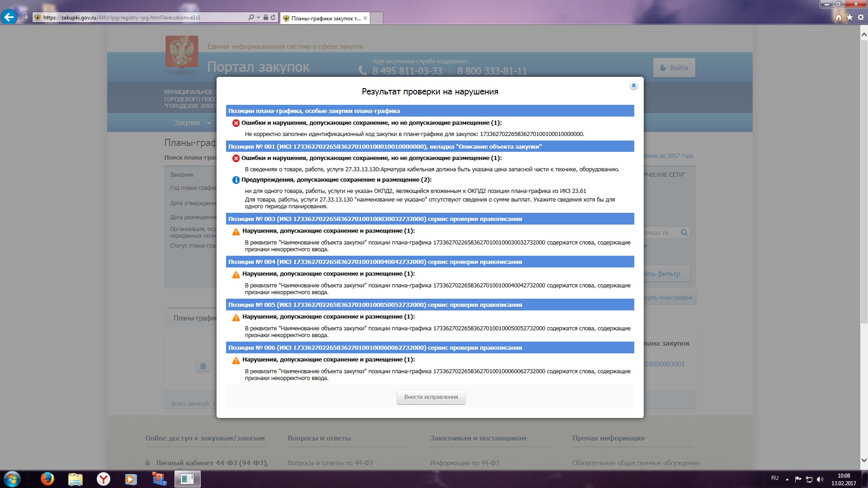This screenshot has height=488, width=868.
Task: Launch Firefox from the taskbar
Action: (47, 479)
